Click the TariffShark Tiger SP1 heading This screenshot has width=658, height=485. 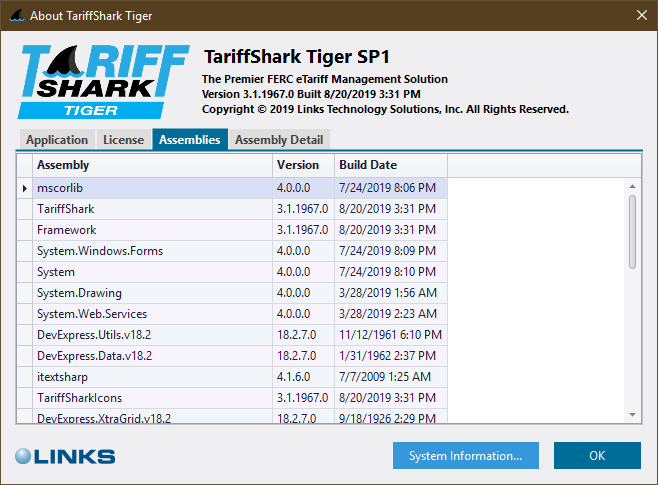[x=297, y=57]
